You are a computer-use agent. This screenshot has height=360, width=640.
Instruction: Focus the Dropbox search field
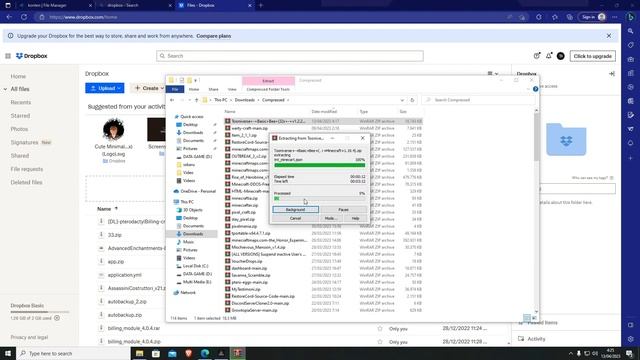pos(290,56)
